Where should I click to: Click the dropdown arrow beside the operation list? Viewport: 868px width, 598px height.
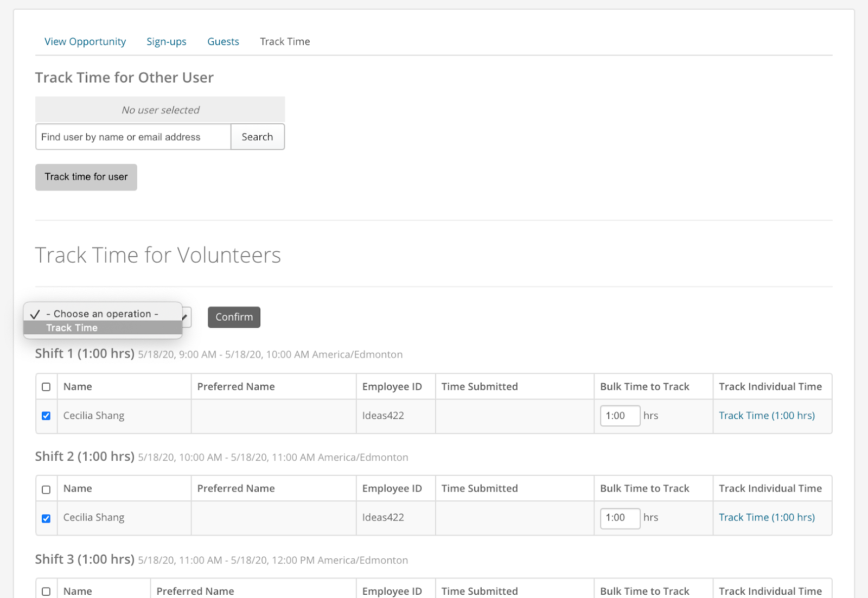coord(186,317)
